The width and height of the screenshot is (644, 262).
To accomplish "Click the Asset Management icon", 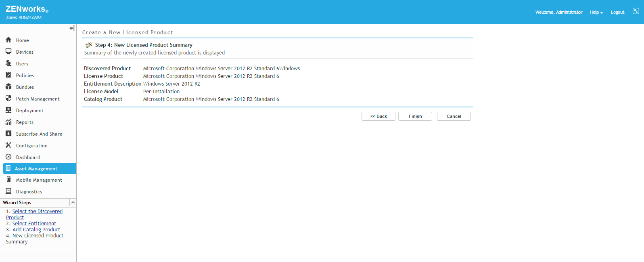I will (8, 168).
